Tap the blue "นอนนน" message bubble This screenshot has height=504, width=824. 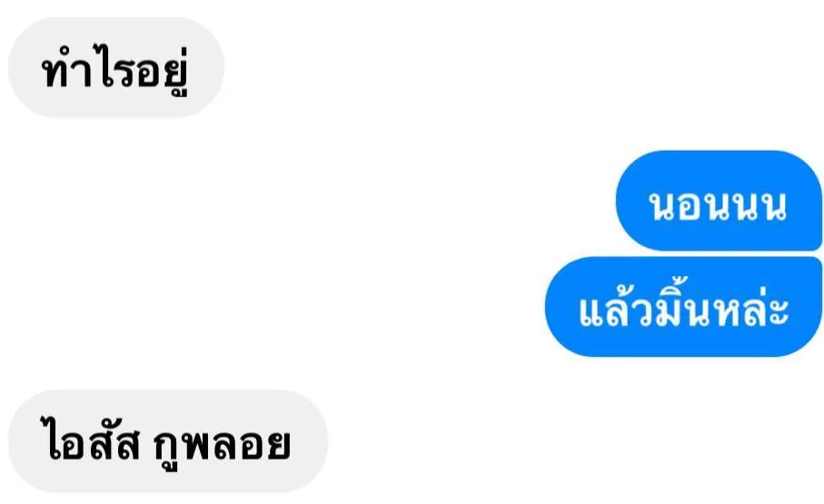719,200
